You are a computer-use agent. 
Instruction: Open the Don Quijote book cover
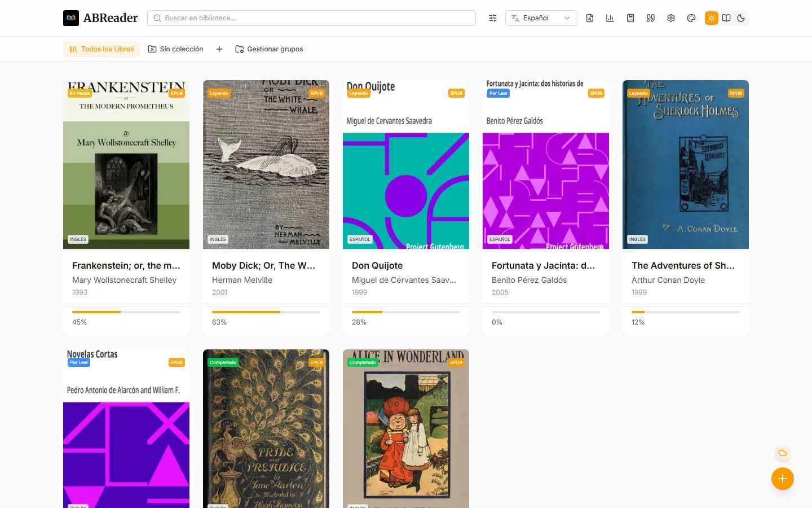tap(406, 164)
